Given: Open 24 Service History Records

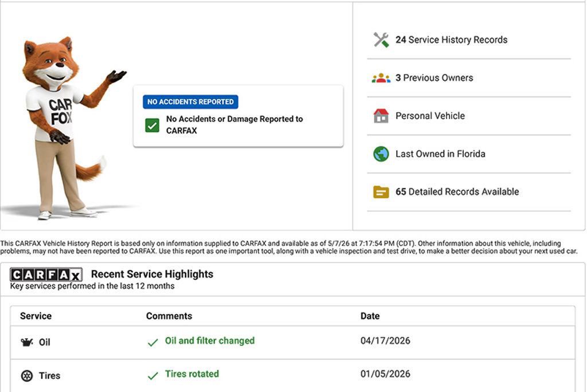Looking at the screenshot, I should pyautogui.click(x=452, y=40).
